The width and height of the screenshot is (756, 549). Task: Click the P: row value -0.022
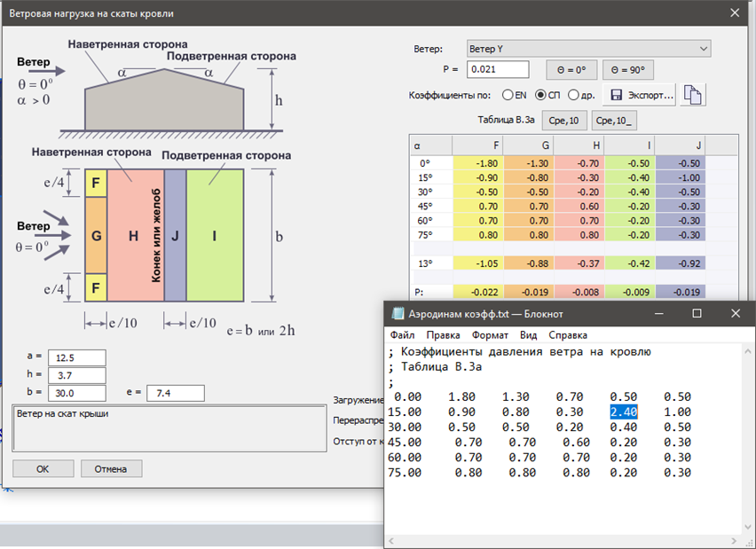click(x=477, y=292)
